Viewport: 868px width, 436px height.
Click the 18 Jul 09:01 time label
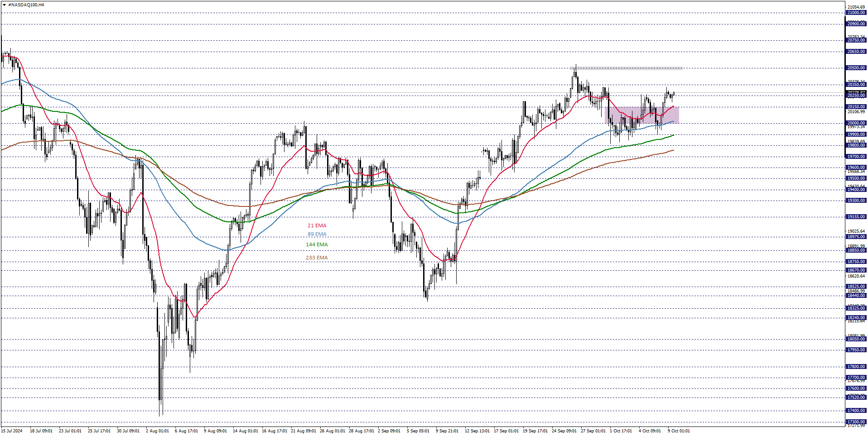coord(41,431)
